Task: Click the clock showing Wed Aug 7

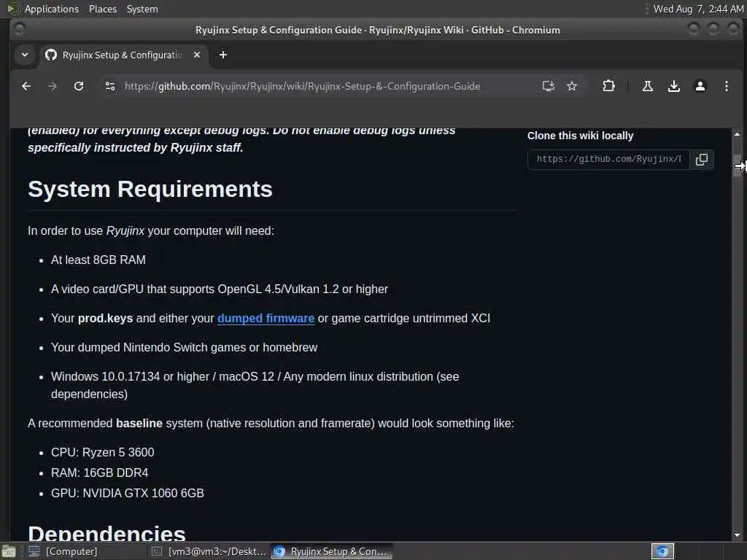Action: (698, 9)
